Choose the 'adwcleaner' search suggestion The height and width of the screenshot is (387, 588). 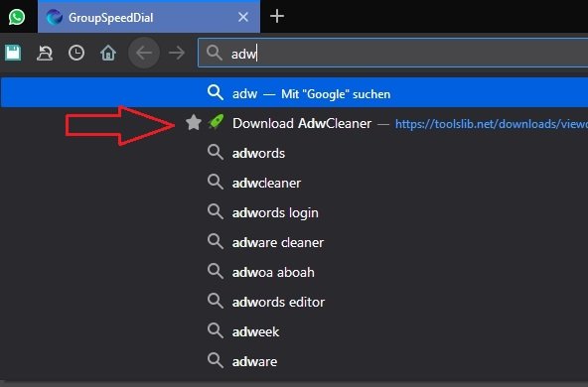(x=294, y=183)
